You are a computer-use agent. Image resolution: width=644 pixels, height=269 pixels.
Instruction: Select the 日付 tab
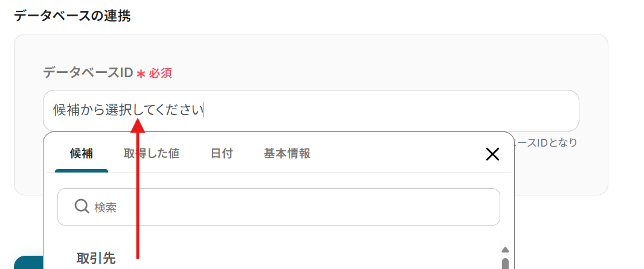(x=222, y=153)
